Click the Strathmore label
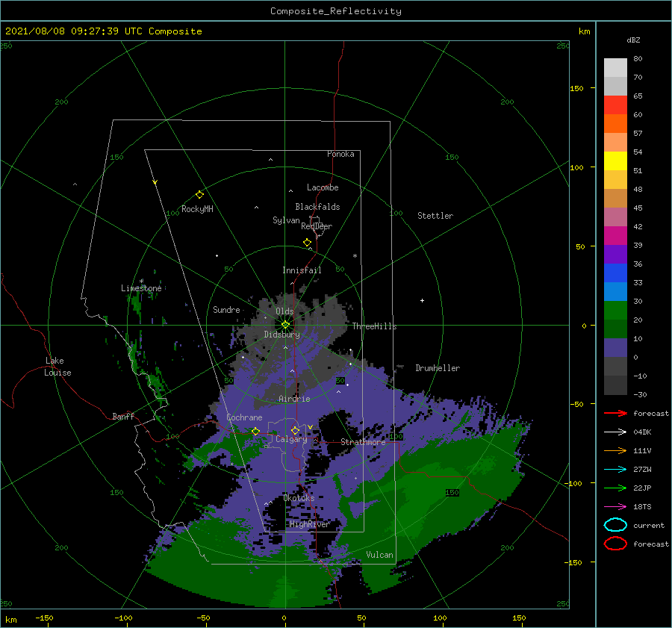 click(364, 442)
